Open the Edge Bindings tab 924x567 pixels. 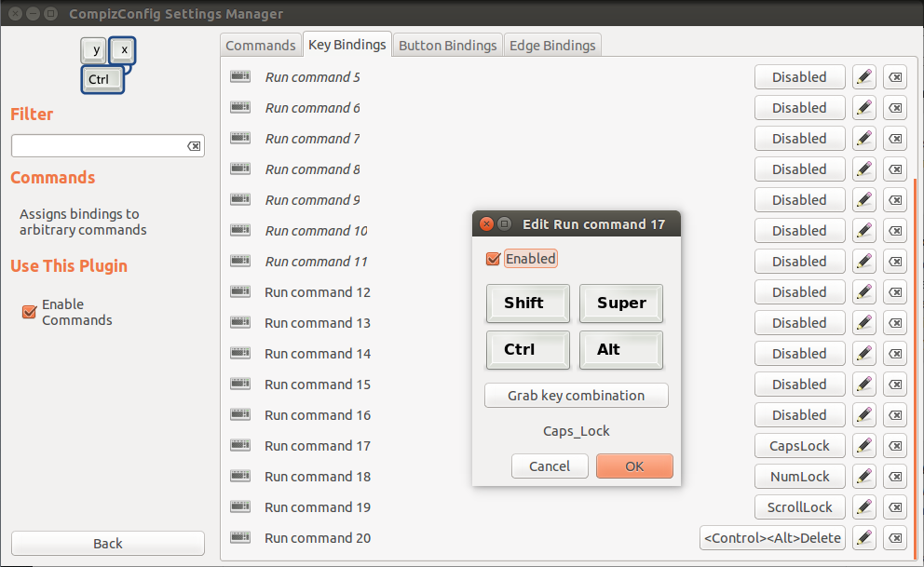(x=552, y=46)
